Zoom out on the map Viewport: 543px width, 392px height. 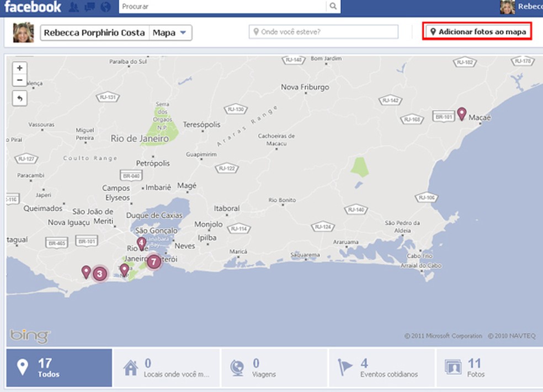20,80
